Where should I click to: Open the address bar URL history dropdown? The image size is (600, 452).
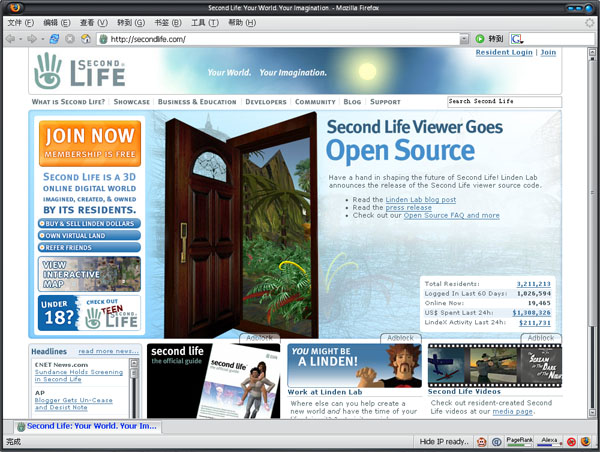click(464, 39)
